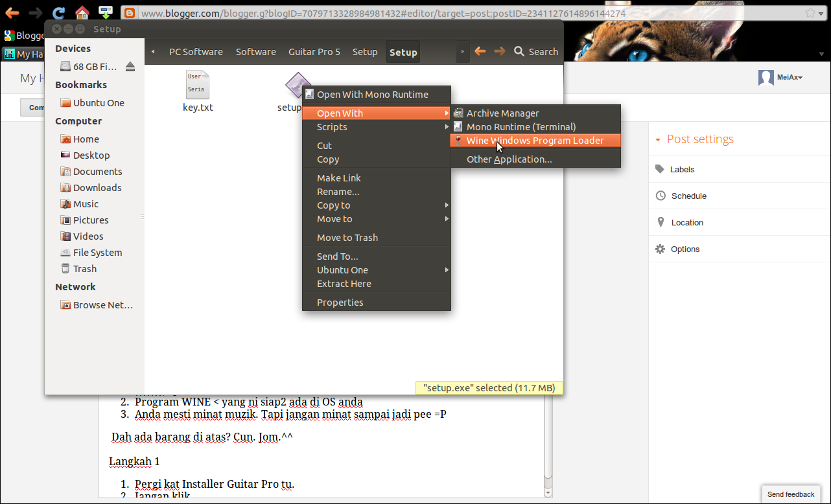Screen dimensions: 831x504
Task: Reload the Blogger page
Action: point(59,13)
